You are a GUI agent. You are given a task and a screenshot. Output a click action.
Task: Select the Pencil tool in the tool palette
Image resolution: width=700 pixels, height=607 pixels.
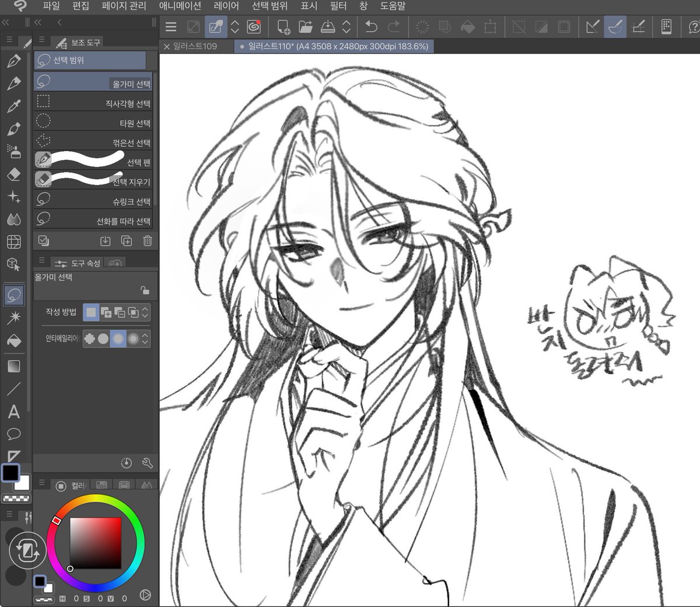(x=14, y=83)
